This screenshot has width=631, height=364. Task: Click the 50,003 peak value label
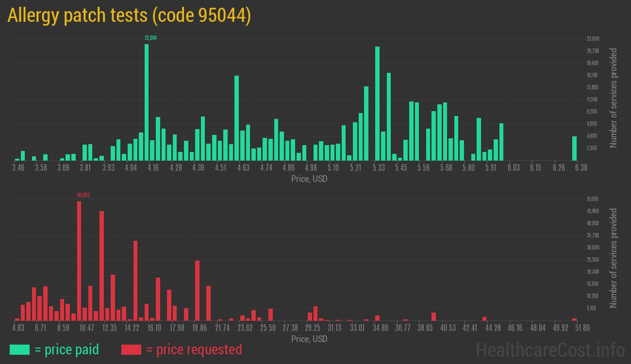click(83, 195)
